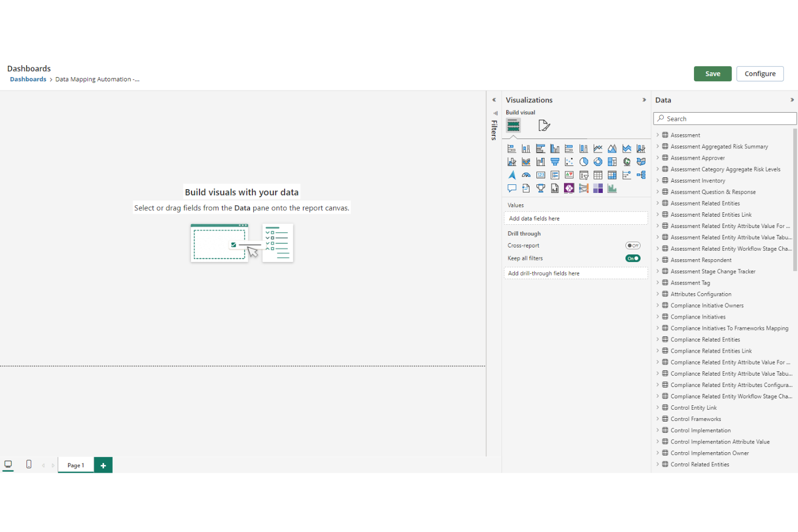
Task: Turn on the Cross-report toggle
Action: point(632,245)
